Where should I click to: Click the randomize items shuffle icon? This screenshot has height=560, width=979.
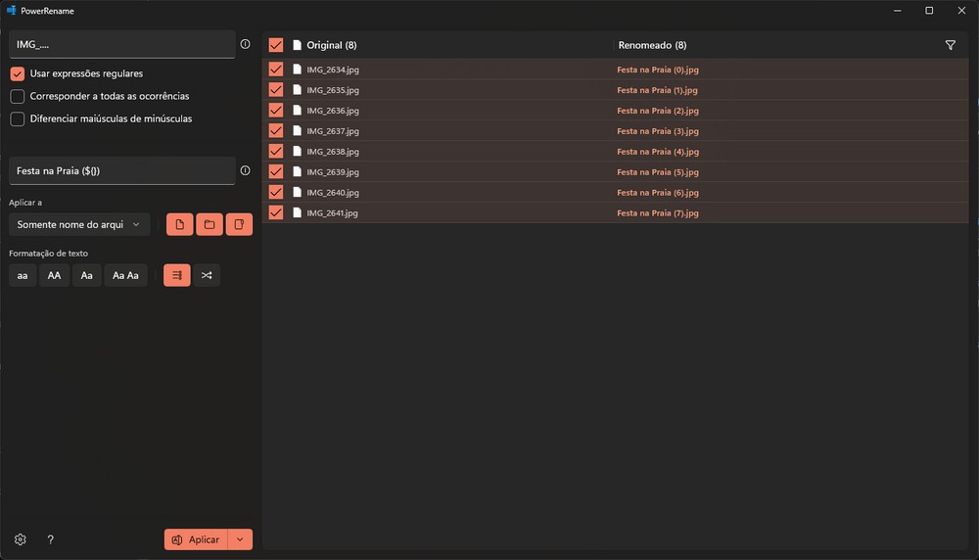(207, 276)
